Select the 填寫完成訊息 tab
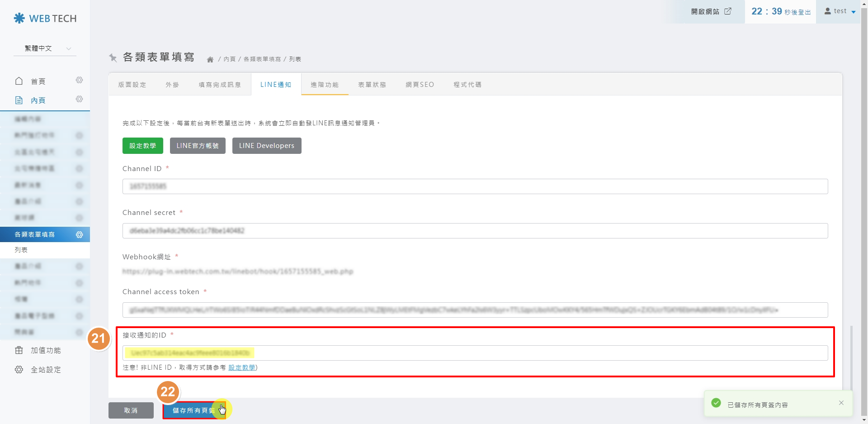Viewport: 868px width, 424px height. click(x=220, y=85)
